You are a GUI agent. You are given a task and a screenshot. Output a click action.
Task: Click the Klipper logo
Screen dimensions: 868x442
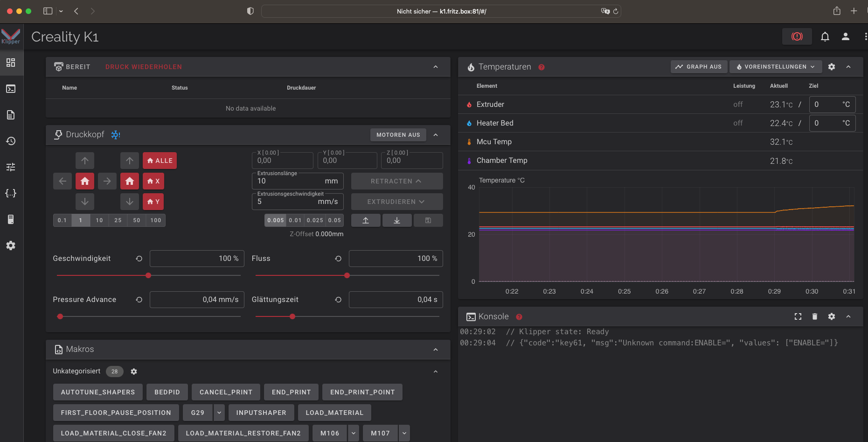tap(11, 36)
